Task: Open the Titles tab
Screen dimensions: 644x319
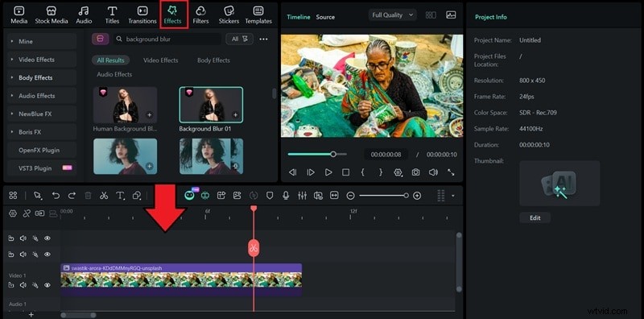Action: (x=112, y=15)
